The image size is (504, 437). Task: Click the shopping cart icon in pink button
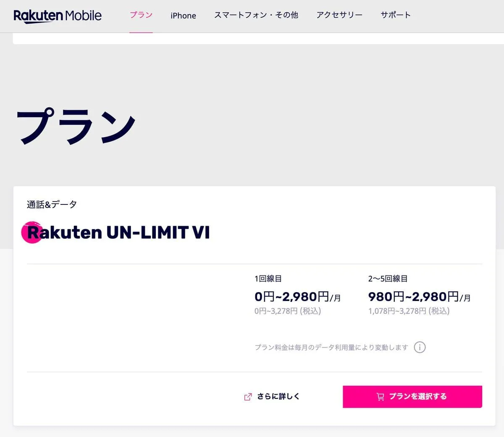[x=381, y=396]
